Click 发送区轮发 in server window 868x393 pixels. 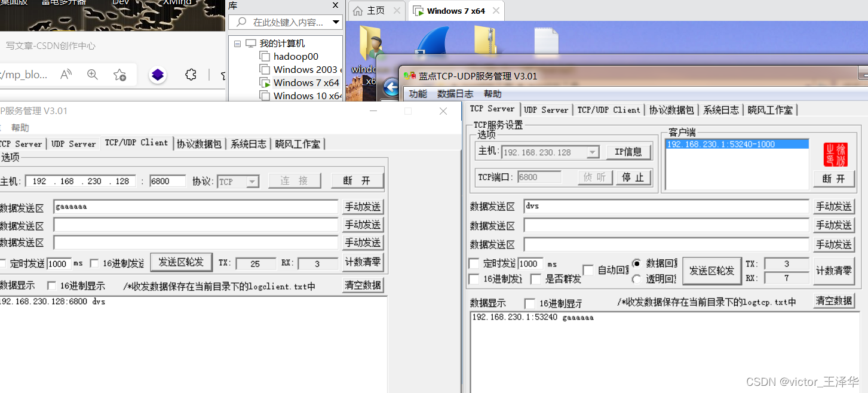(x=711, y=271)
